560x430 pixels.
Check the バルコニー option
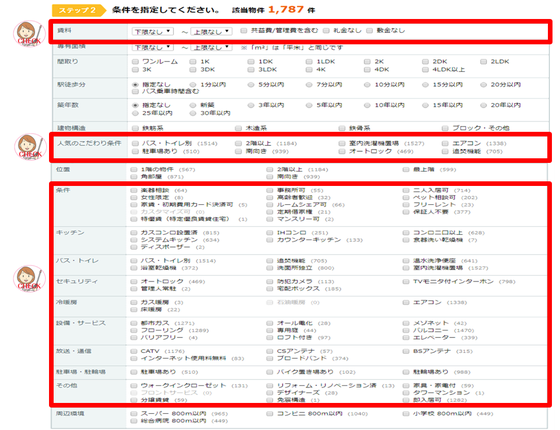[x=406, y=330]
